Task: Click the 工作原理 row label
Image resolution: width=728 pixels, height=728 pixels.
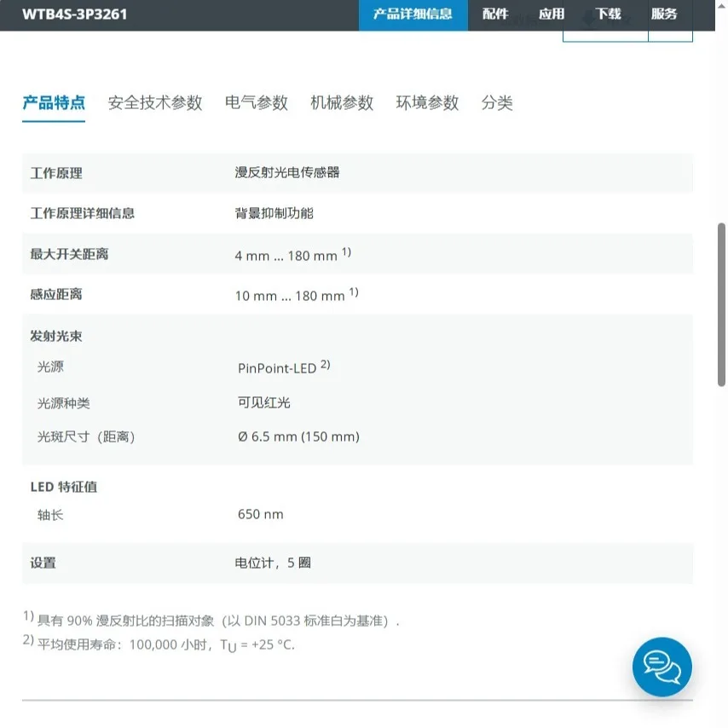Action: click(x=56, y=174)
